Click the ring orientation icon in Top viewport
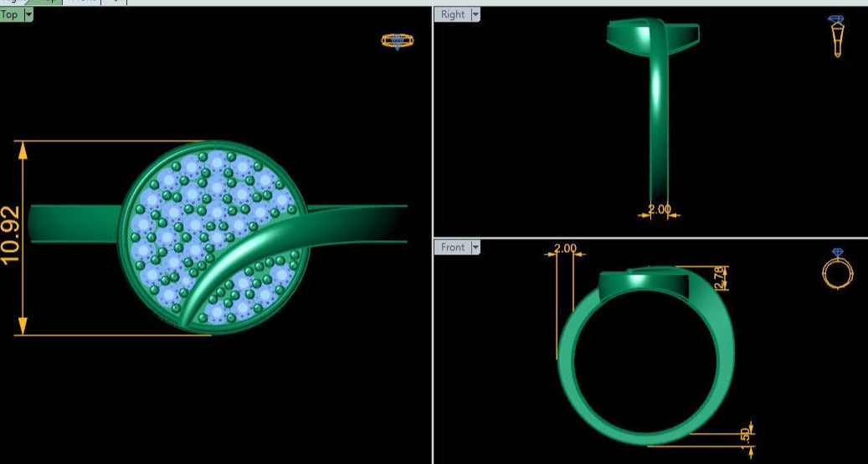The width and height of the screenshot is (868, 464). point(397,40)
